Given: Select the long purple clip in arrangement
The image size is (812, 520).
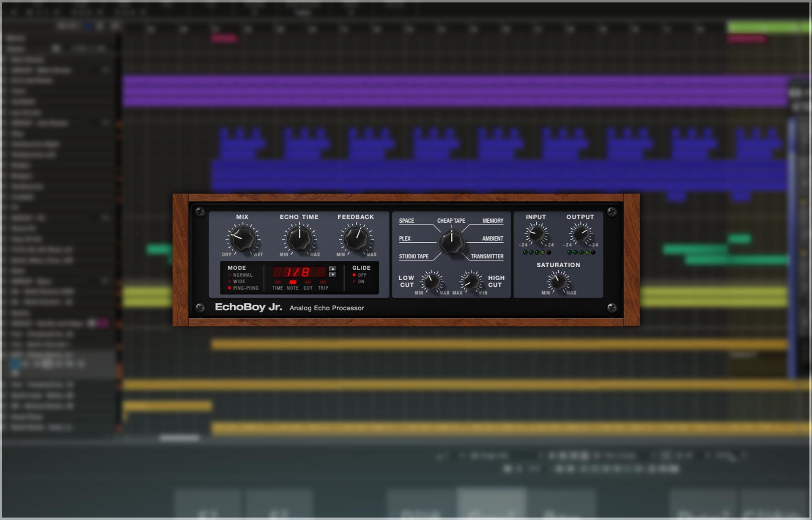Looking at the screenshot, I should [455, 91].
